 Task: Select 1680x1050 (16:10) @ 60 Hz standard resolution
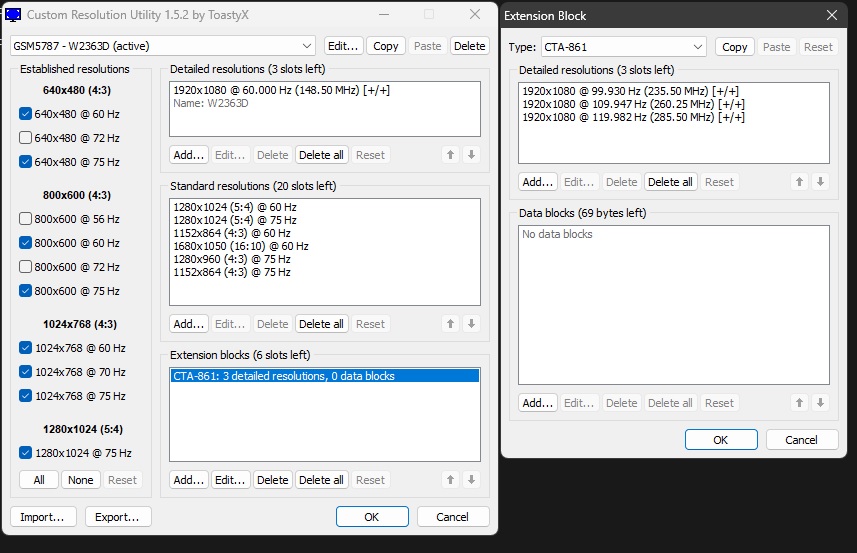point(241,246)
